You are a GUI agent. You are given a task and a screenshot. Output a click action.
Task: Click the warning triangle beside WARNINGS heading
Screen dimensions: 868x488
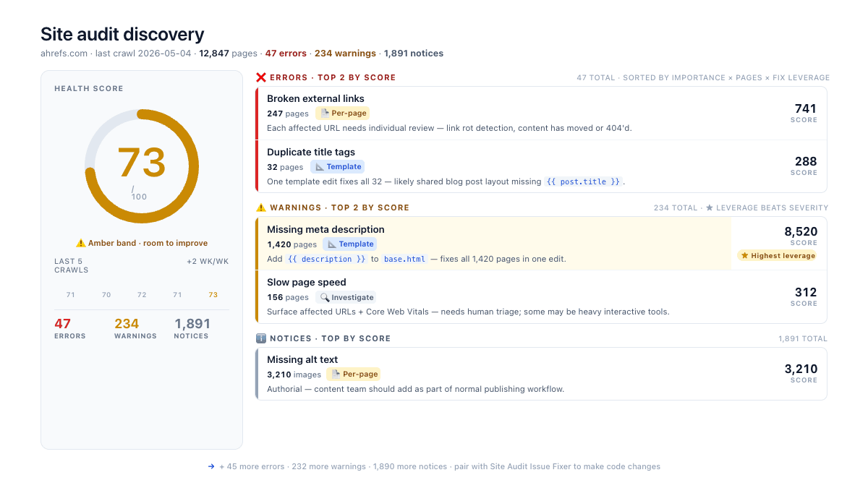point(261,207)
